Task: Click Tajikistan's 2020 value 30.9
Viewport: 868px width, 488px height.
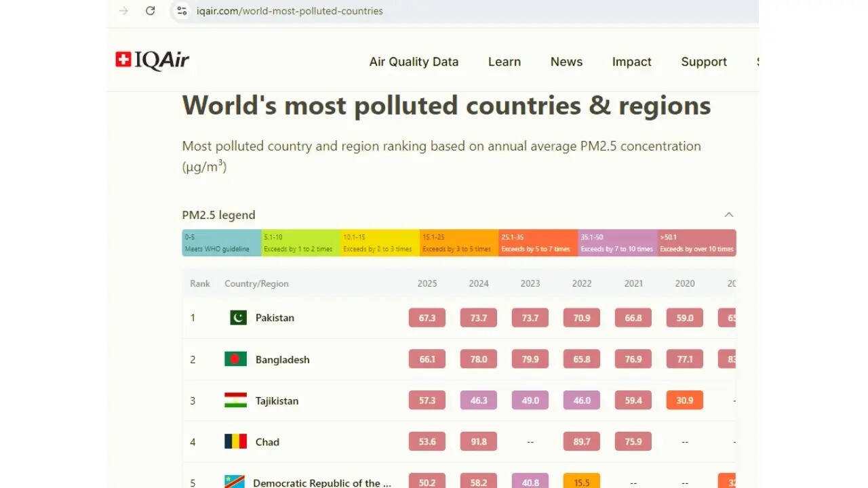Action: coord(685,401)
